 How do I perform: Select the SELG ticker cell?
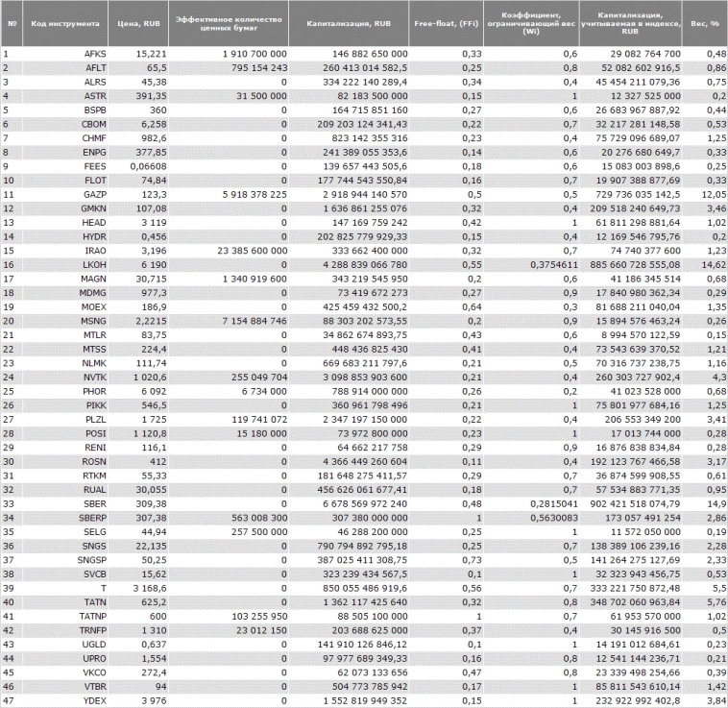[x=65, y=531]
